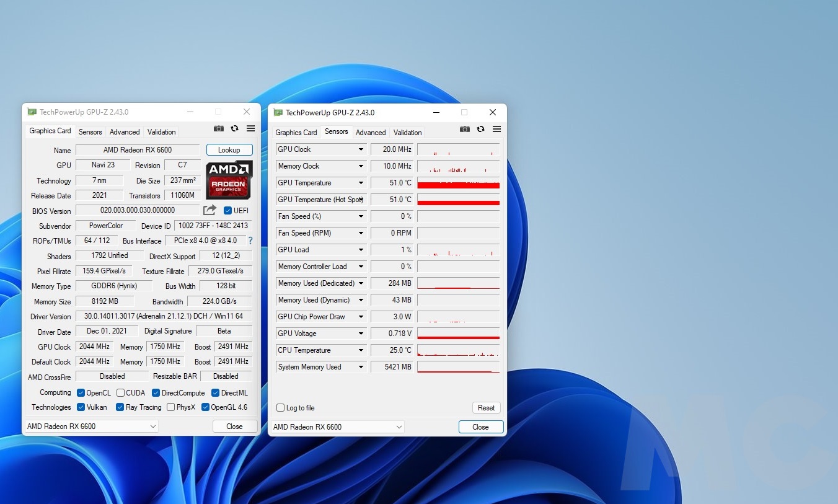Switch to Advanced tab in Sensors window

371,133
